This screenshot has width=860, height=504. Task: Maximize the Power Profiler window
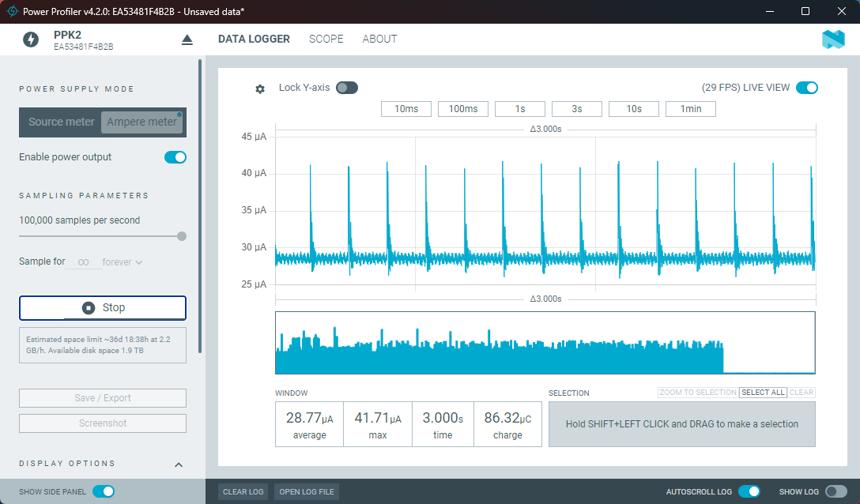805,11
